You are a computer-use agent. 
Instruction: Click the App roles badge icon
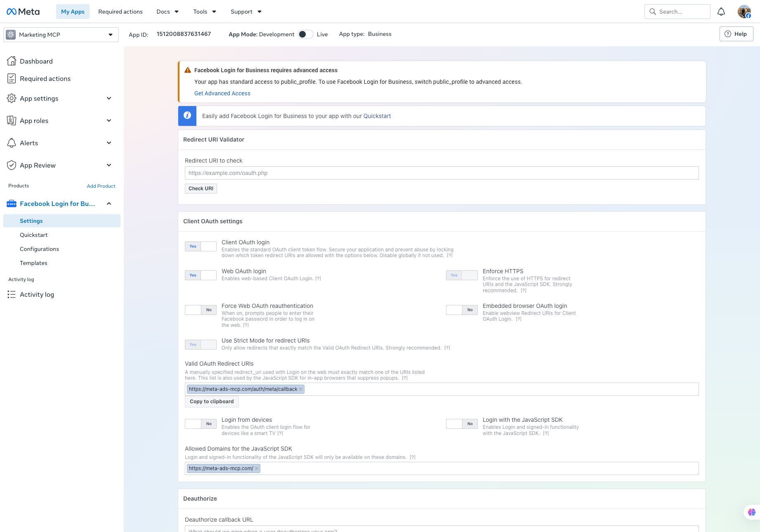(12, 121)
